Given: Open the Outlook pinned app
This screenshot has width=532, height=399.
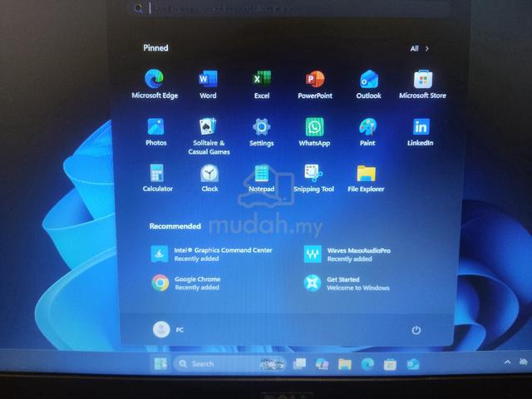Looking at the screenshot, I should (x=368, y=84).
